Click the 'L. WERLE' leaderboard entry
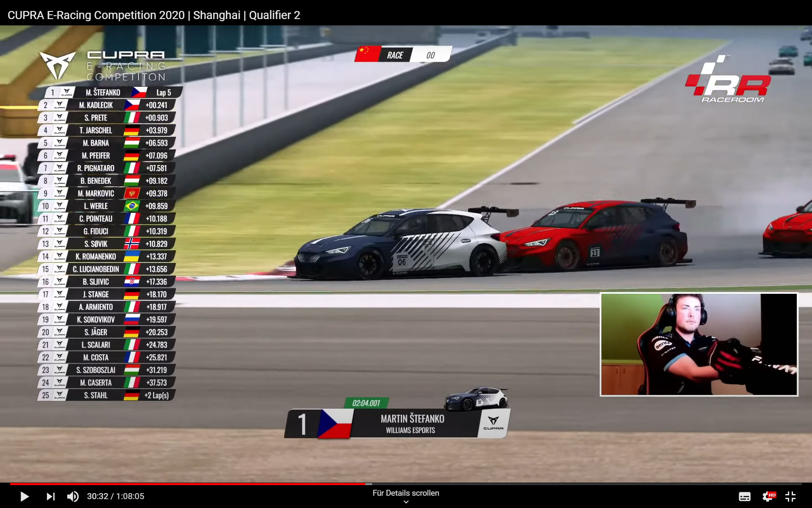This screenshot has height=508, width=812. pos(106,206)
